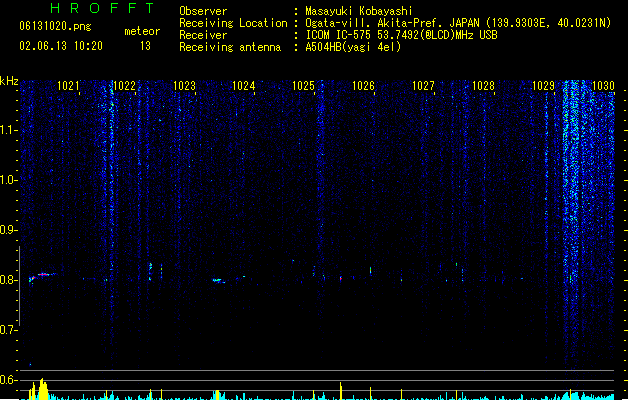This screenshot has height=400, width=629.
Task: Click the 1023 time marker
Action: (x=184, y=86)
